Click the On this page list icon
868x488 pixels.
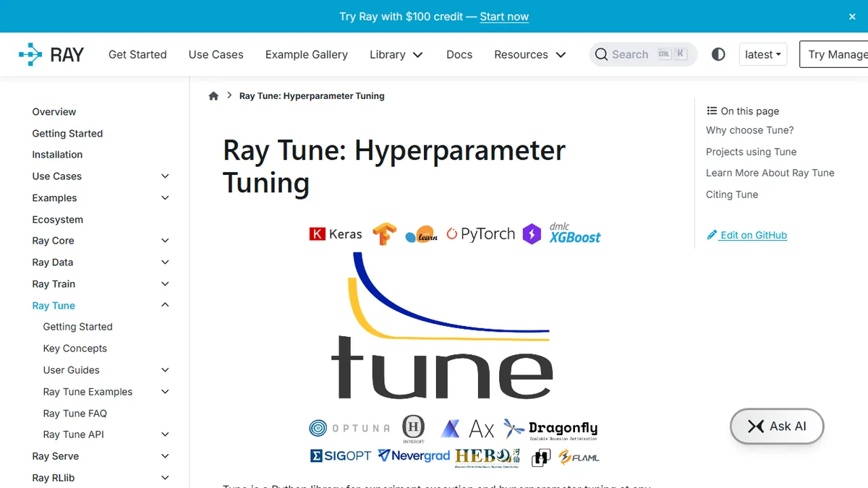[x=712, y=111]
